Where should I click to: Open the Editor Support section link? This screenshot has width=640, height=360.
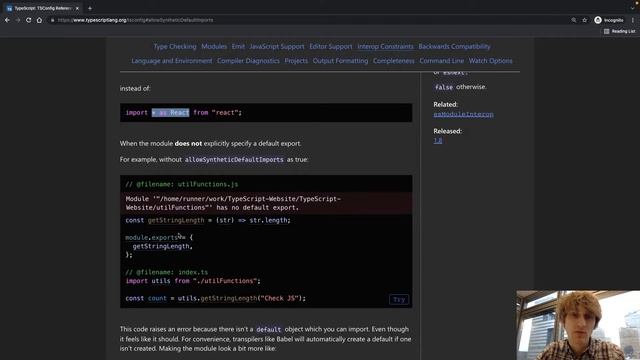coord(331,47)
